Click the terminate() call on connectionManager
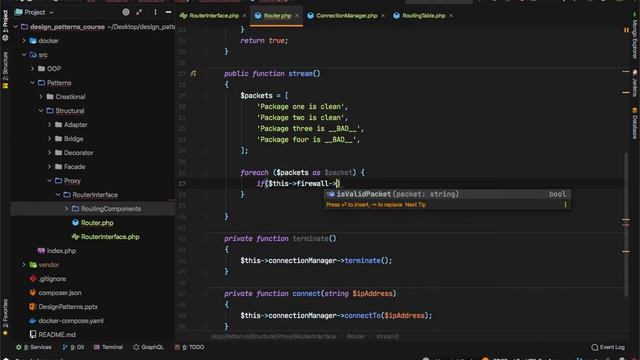Image resolution: width=640 pixels, height=360 pixels. pyautogui.click(x=362, y=260)
